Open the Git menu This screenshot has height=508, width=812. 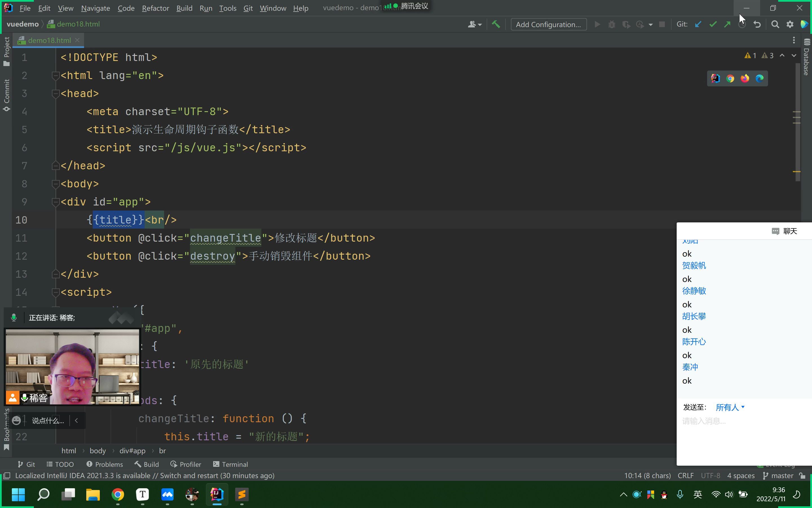tap(248, 8)
